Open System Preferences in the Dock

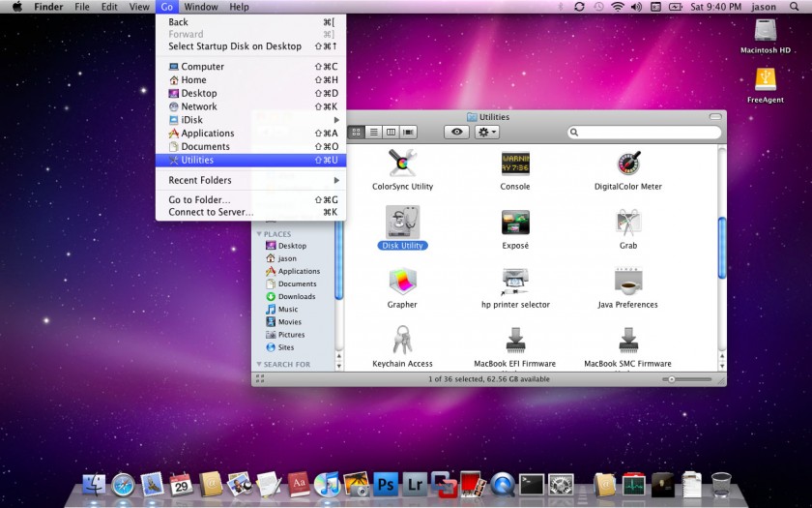(x=561, y=485)
